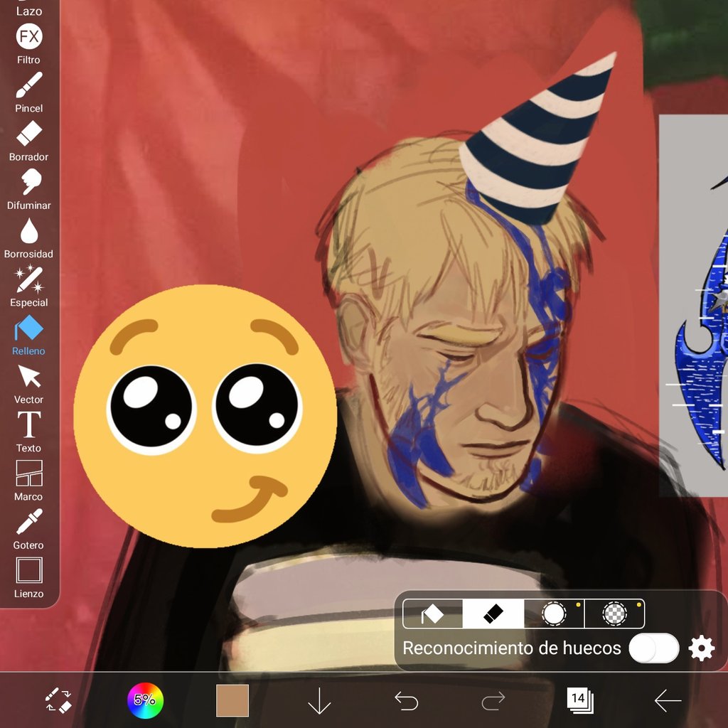728x728 pixels.
Task: Select the Especial tool
Action: coord(28,287)
